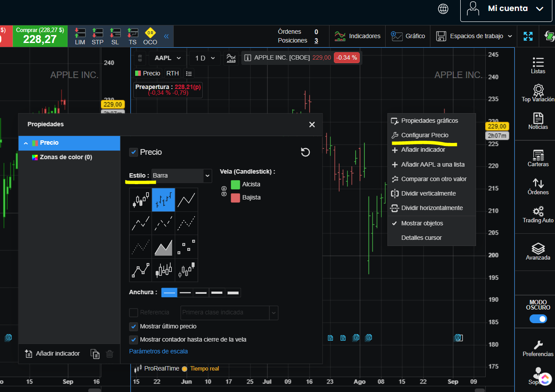555x392 pixels.
Task: Open the Espacios de trabajo dropdown
Action: coord(475,36)
